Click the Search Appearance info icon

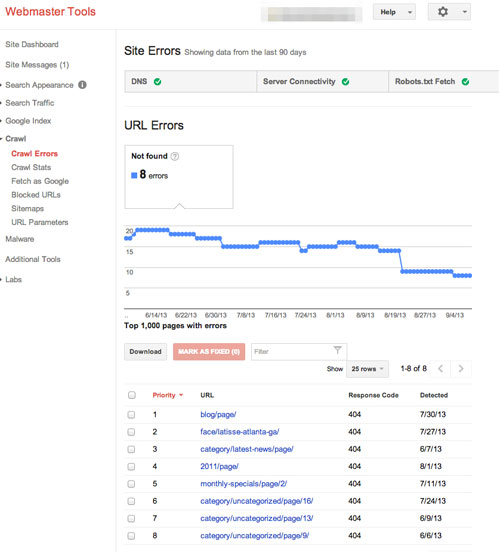pos(82,85)
